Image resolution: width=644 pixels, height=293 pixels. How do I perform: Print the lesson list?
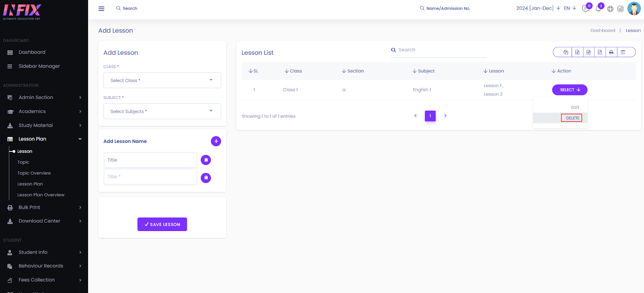point(611,52)
